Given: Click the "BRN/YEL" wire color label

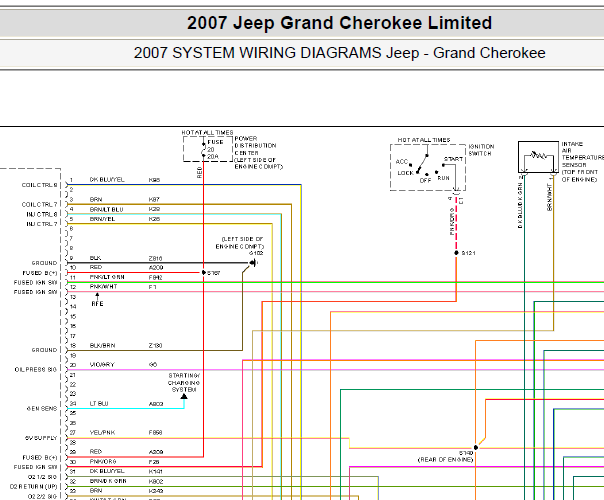Looking at the screenshot, I should pos(102,219).
